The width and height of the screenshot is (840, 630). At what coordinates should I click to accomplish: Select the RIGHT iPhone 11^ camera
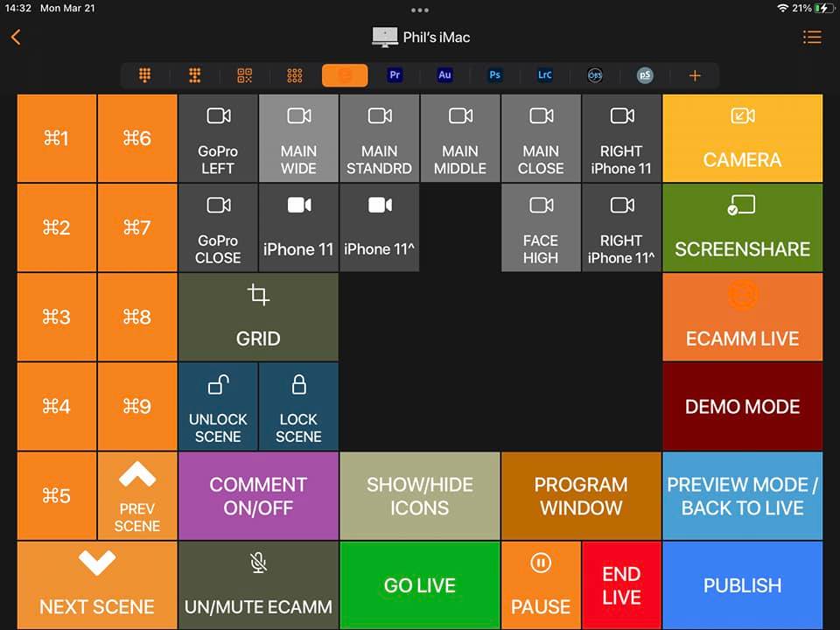click(621, 227)
